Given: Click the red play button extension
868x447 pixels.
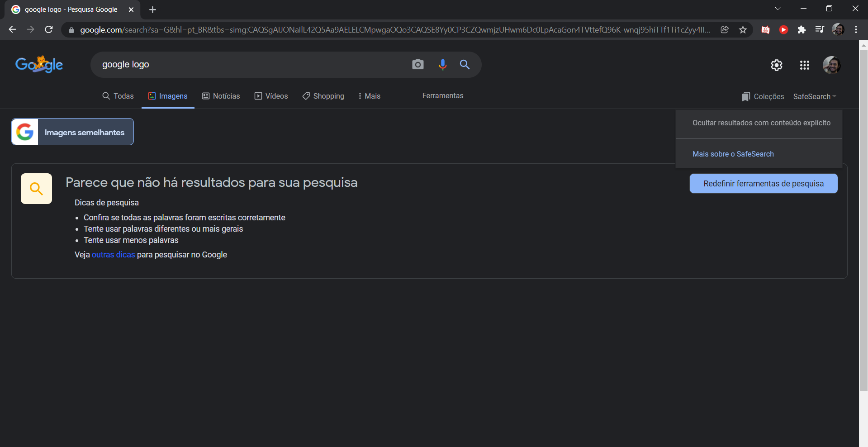Looking at the screenshot, I should pyautogui.click(x=783, y=30).
